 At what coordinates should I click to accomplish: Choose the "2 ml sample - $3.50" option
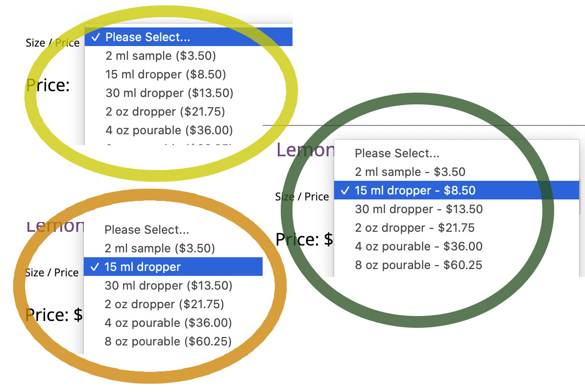[x=410, y=172]
